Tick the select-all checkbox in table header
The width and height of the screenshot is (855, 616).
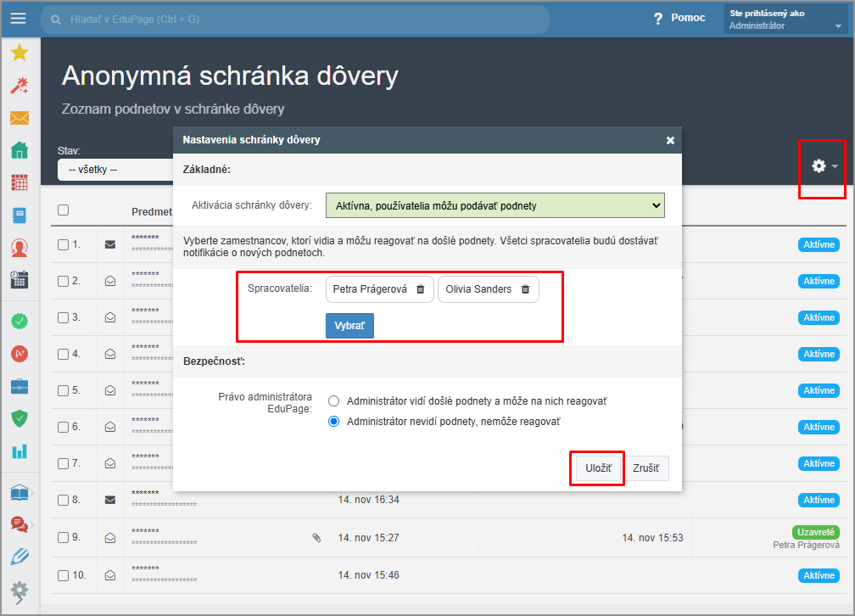64,210
